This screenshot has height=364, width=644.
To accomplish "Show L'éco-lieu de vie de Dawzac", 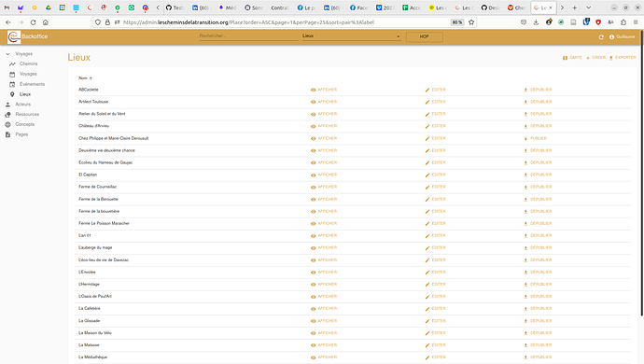I will click(x=324, y=260).
